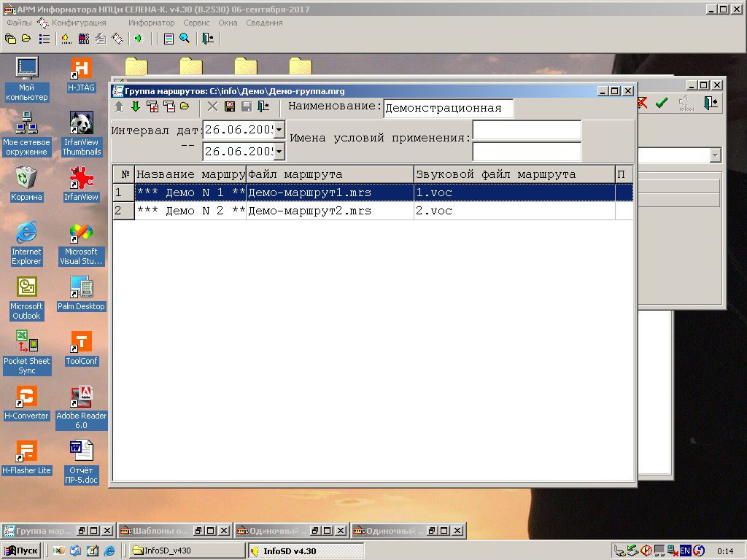This screenshot has width=747, height=560.
Task: Open the Сервис menu
Action: [196, 23]
